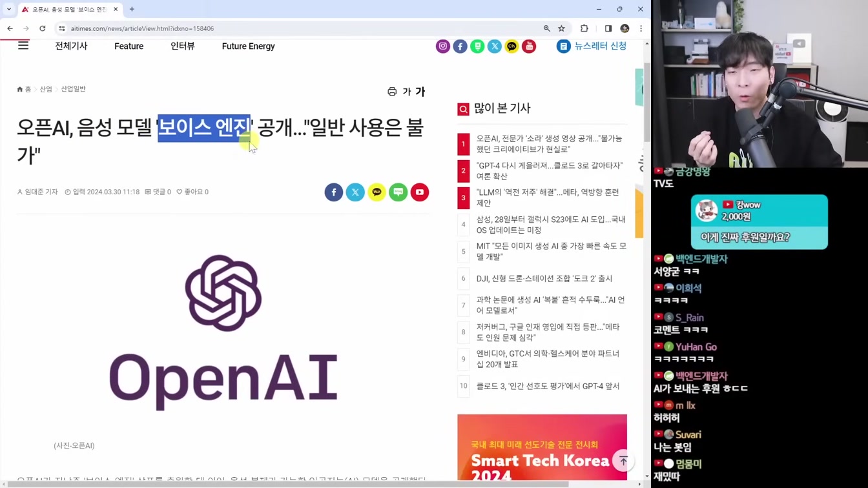Share article on X
The width and height of the screenshot is (868, 488).
click(x=355, y=192)
